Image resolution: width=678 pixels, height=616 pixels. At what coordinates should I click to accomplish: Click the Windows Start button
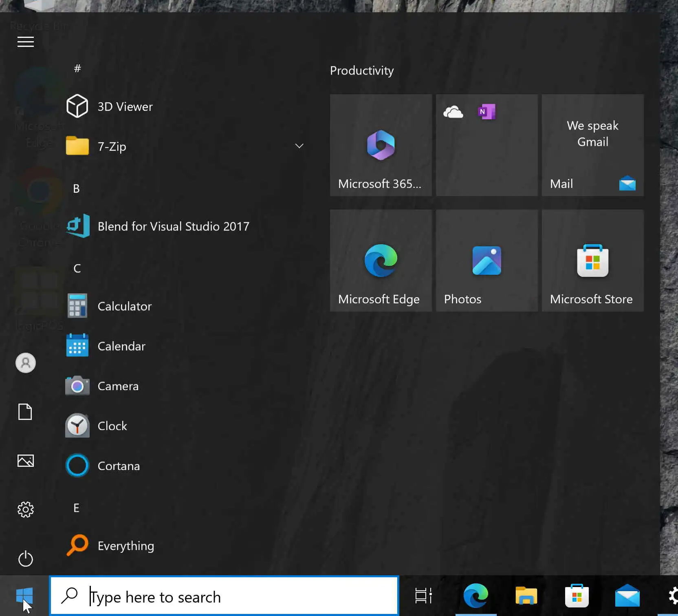pyautogui.click(x=24, y=596)
